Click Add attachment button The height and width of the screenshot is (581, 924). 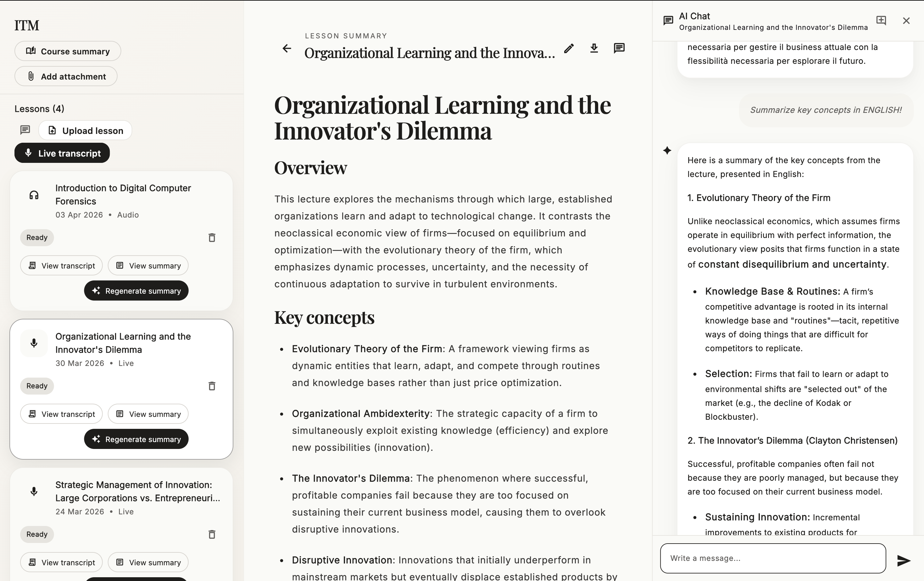point(66,76)
